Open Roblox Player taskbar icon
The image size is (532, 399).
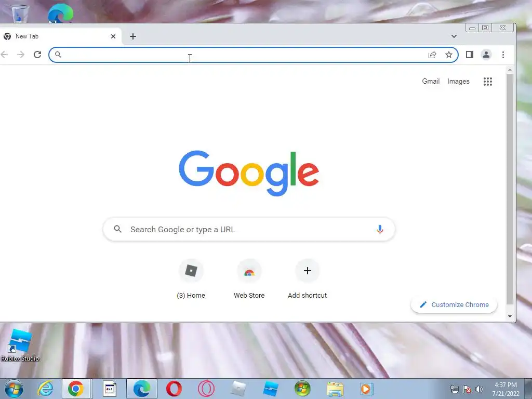coord(238,389)
